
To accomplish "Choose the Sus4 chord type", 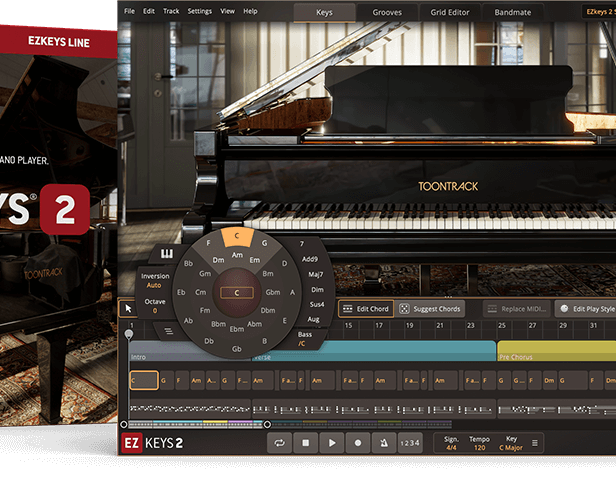I will 317,305.
